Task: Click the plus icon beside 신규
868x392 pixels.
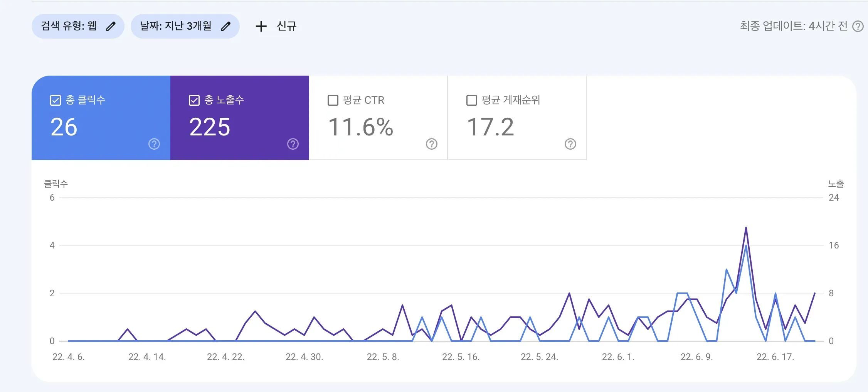Action: pyautogui.click(x=261, y=26)
